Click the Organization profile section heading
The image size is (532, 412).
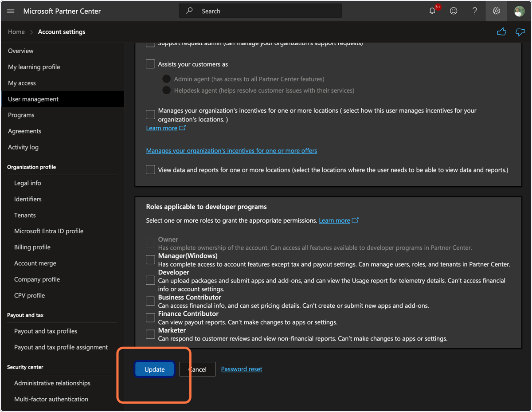pos(31,167)
